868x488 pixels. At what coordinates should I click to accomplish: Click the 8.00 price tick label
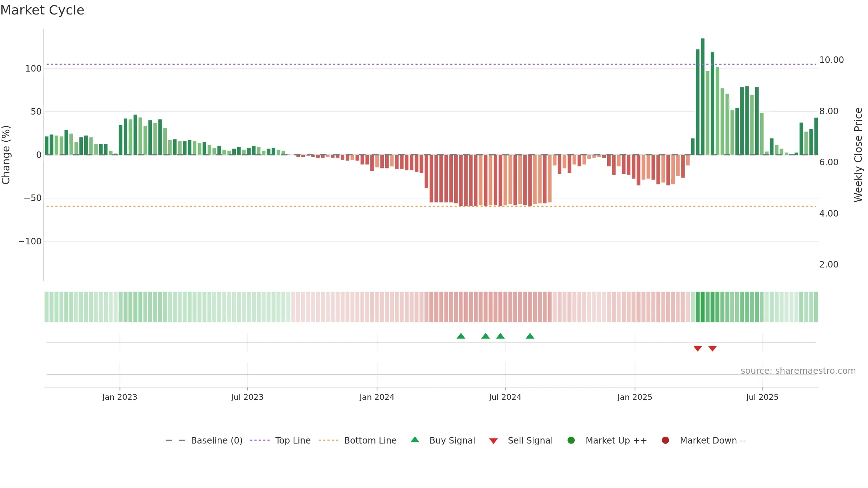(x=829, y=111)
